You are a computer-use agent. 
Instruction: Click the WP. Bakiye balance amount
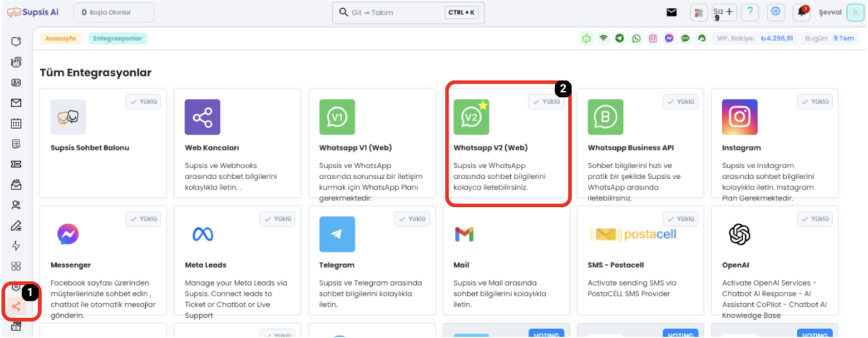coord(777,39)
